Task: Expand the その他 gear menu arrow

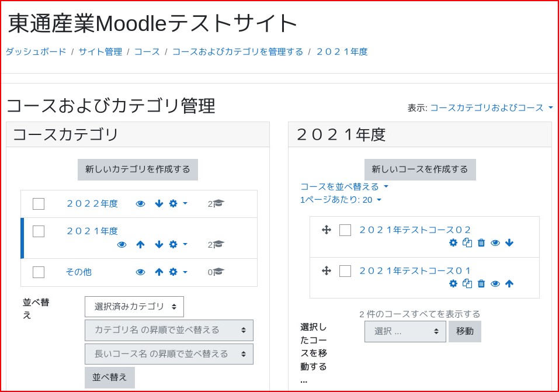Action: [185, 272]
